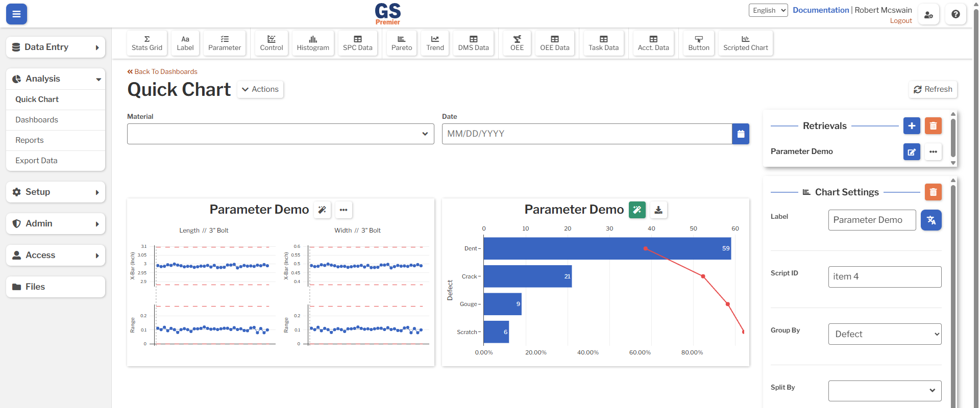This screenshot has height=408, width=980.
Task: Click the hamburger menu icon
Action: [16, 14]
